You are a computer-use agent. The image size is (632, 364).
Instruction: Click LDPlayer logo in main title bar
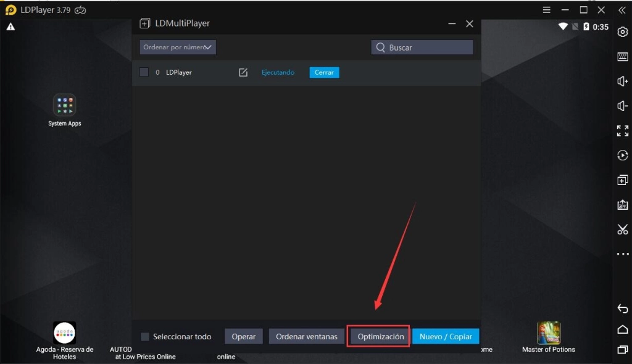click(11, 10)
